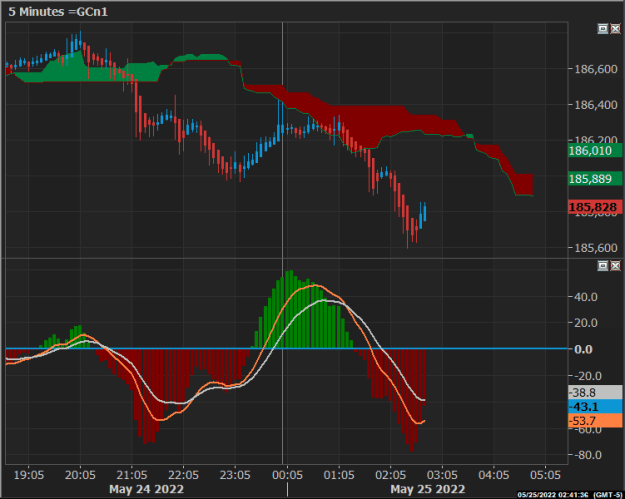Click the gray -38.8 signal value label
Screen dimensions: 625x499
coord(595,393)
